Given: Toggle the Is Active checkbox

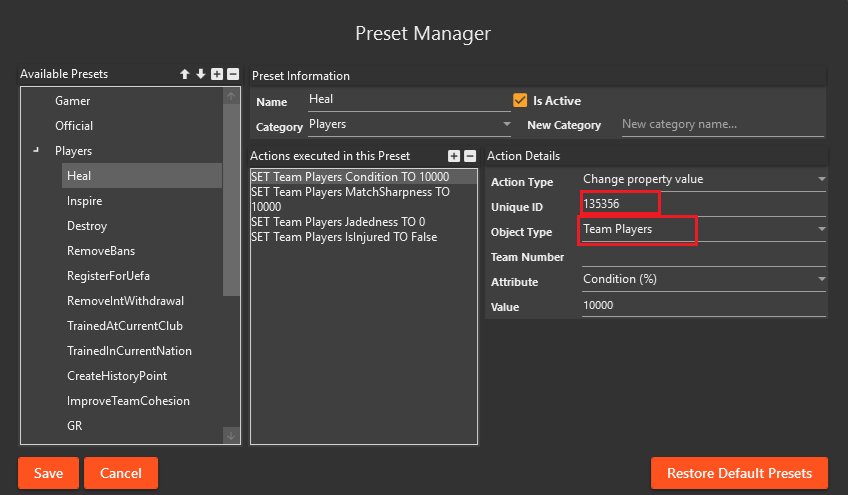Looking at the screenshot, I should [x=520, y=101].
